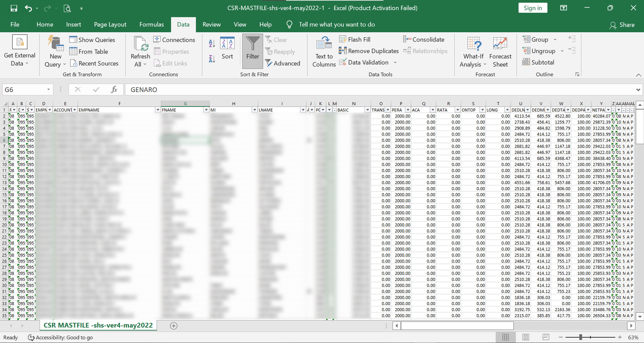Image resolution: width=644 pixels, height=343 pixels.
Task: Click the Sort A to Z icon
Action: click(212, 43)
